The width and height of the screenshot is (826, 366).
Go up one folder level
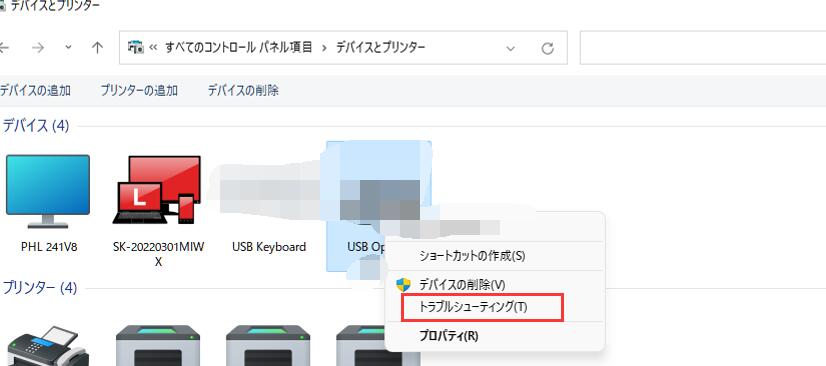tap(97, 48)
